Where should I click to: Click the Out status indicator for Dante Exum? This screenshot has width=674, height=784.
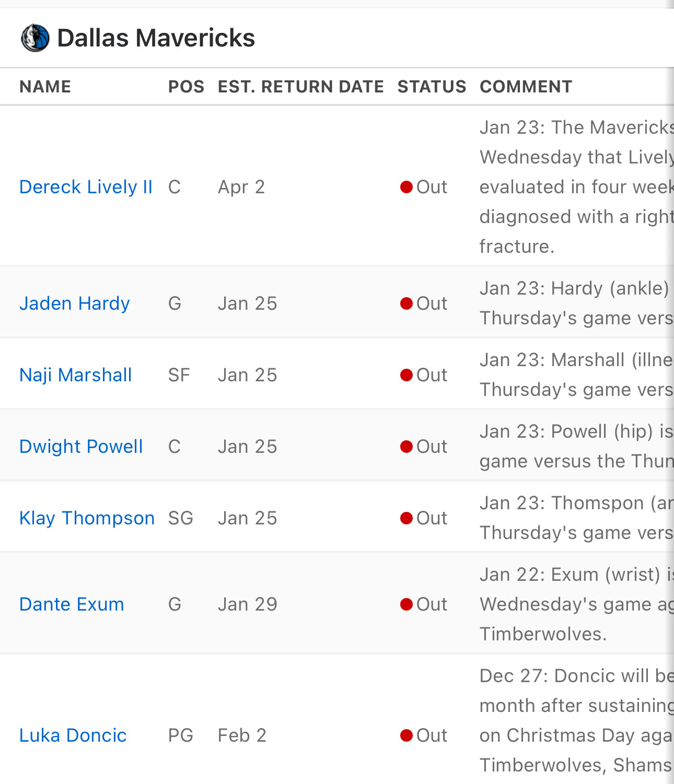click(424, 604)
